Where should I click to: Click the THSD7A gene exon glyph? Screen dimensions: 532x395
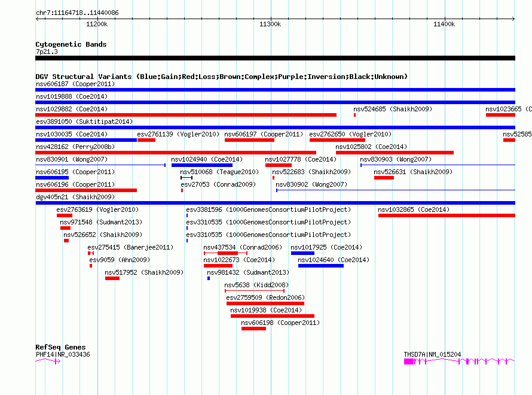pyautogui.click(x=409, y=361)
